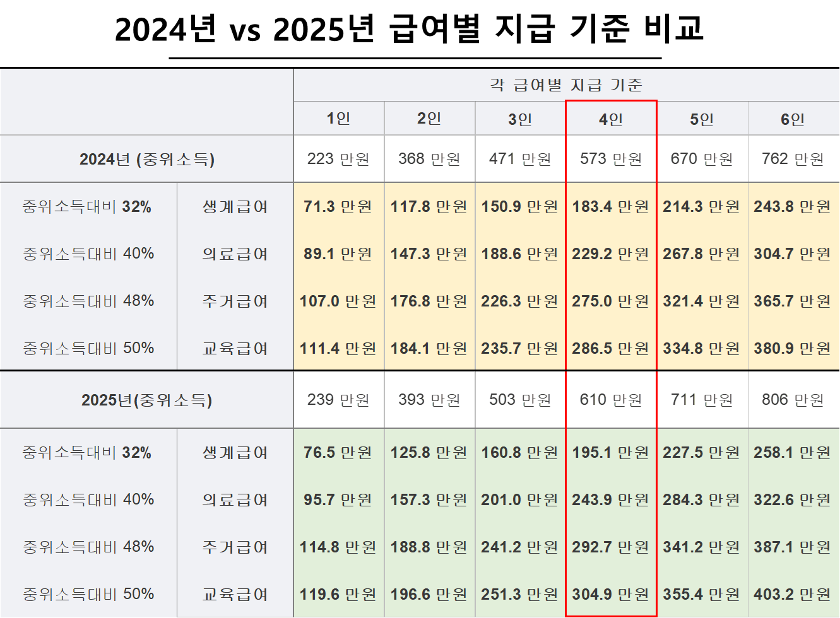
Task: Select the '147.3 만원' value
Action: 429,254
